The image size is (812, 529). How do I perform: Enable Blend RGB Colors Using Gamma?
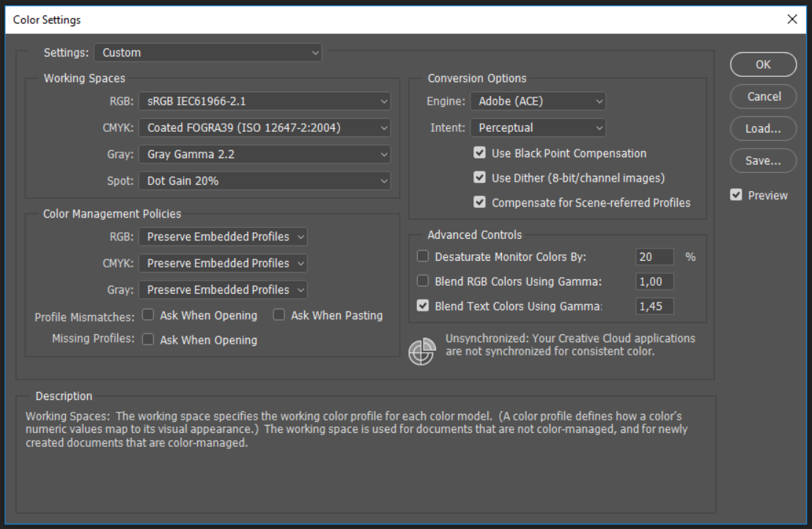pyautogui.click(x=423, y=281)
